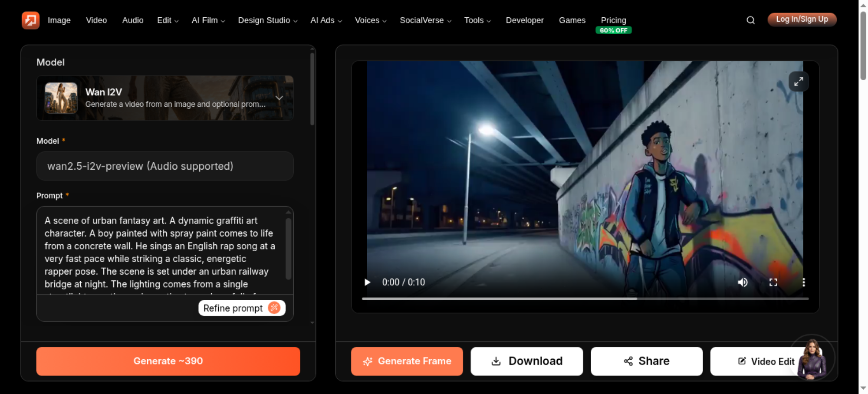
Task: Click the Refine prompt button
Action: click(x=242, y=308)
